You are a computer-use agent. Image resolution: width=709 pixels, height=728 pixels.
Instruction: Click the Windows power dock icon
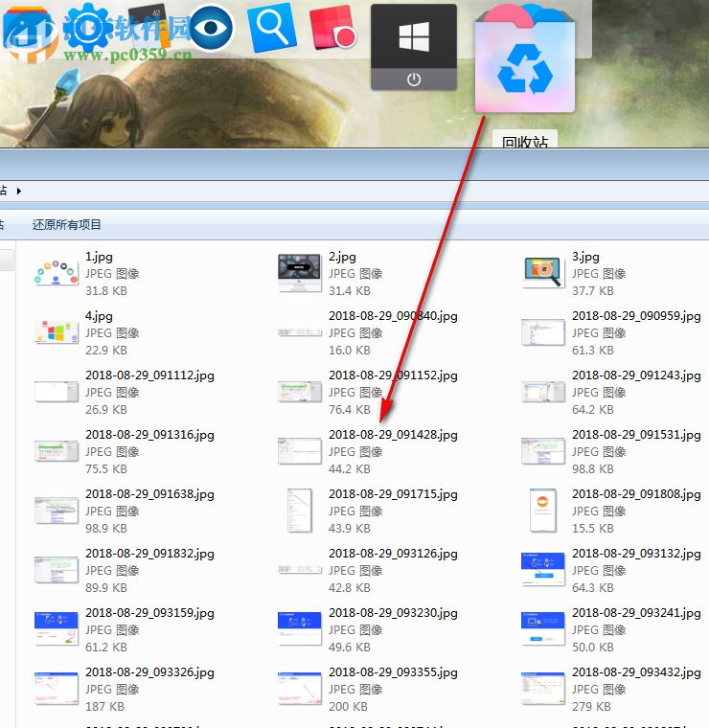tap(414, 47)
